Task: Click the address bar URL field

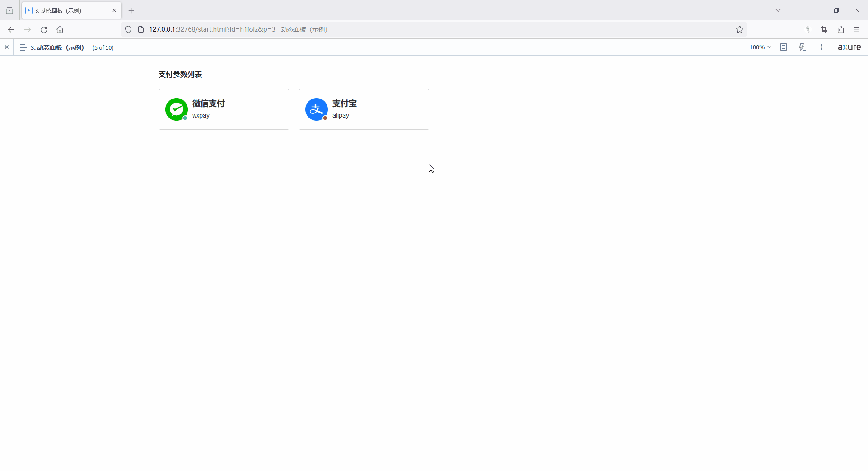Action: (406, 29)
